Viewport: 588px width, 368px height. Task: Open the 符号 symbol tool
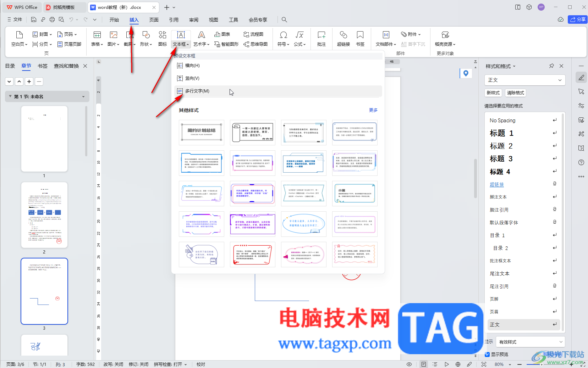click(x=283, y=39)
